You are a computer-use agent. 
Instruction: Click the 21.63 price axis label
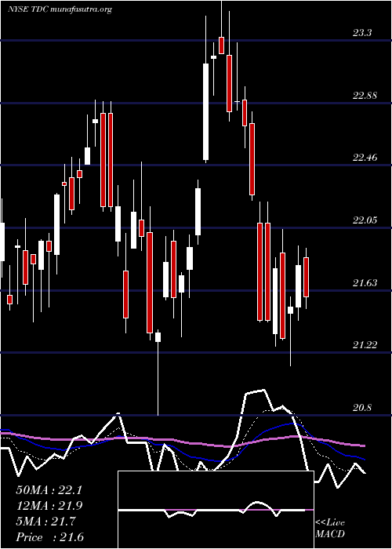pos(365,282)
